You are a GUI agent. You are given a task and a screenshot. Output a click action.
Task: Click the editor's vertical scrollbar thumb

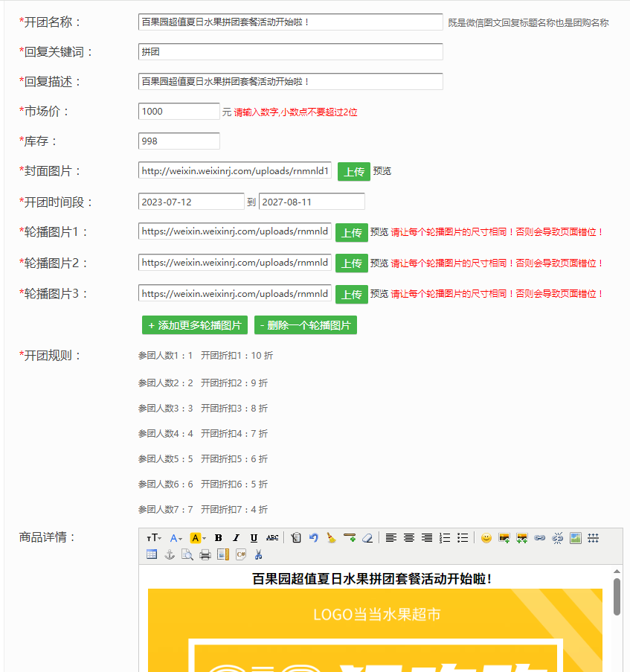617,597
